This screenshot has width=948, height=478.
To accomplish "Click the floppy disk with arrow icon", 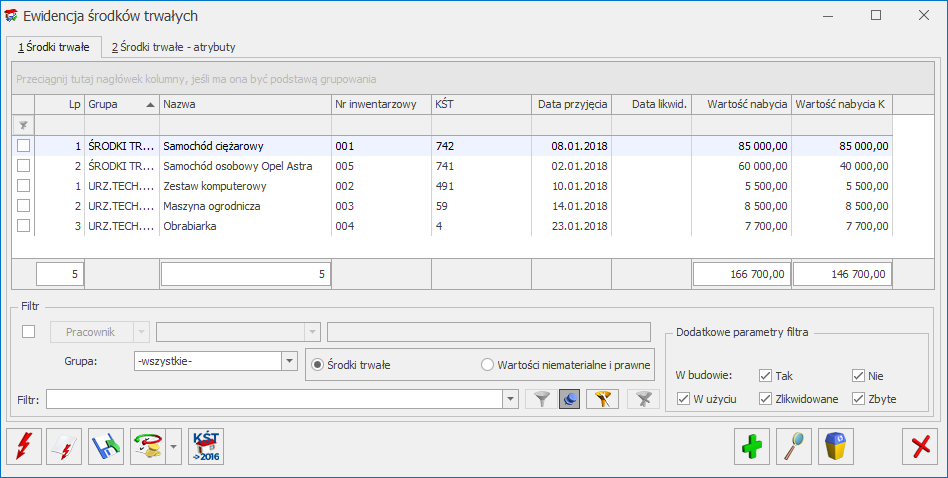I will click(106, 447).
